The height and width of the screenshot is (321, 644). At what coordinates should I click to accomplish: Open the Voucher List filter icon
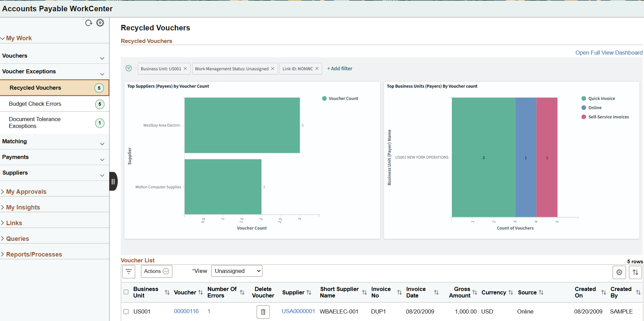tap(129, 272)
